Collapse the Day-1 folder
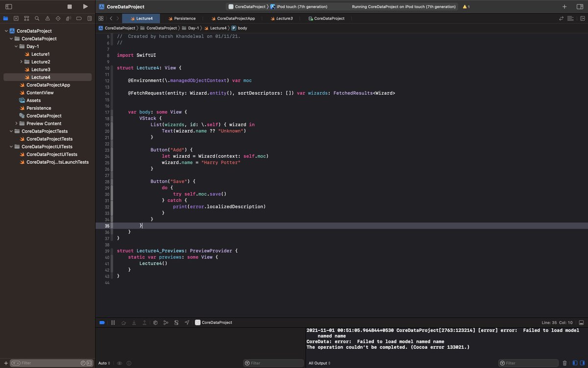Screen dimensions: 588x368 pos(16,46)
